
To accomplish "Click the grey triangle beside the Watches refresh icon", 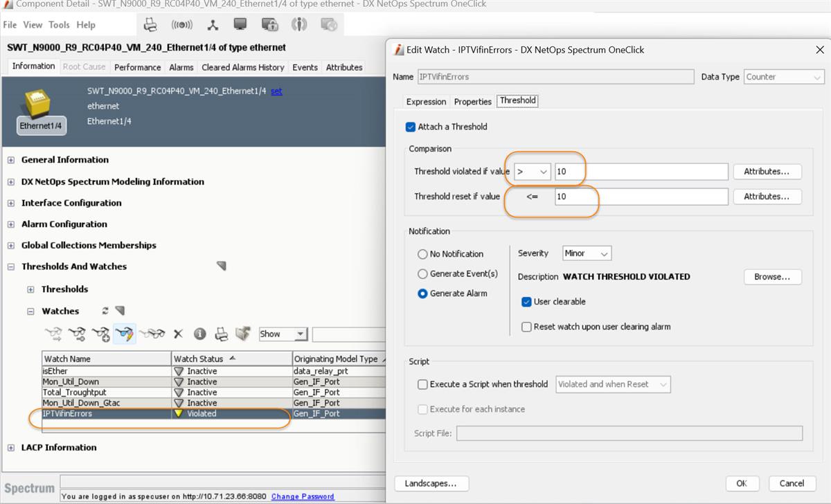I will click(x=120, y=311).
